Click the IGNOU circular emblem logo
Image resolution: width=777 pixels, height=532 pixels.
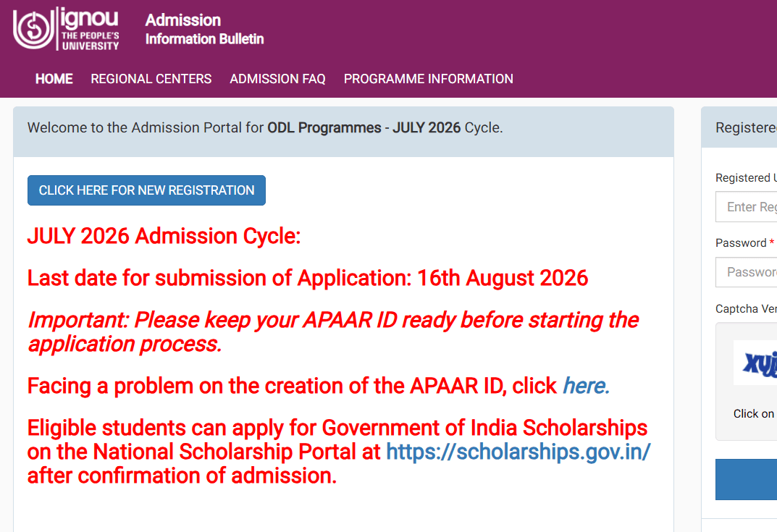[x=33, y=29]
